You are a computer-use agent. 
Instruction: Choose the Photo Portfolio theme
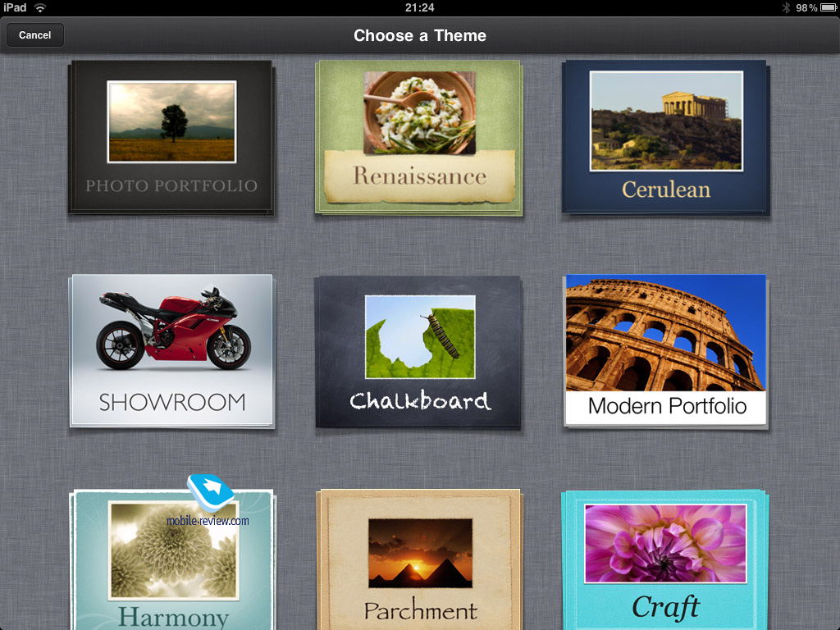pos(171,138)
